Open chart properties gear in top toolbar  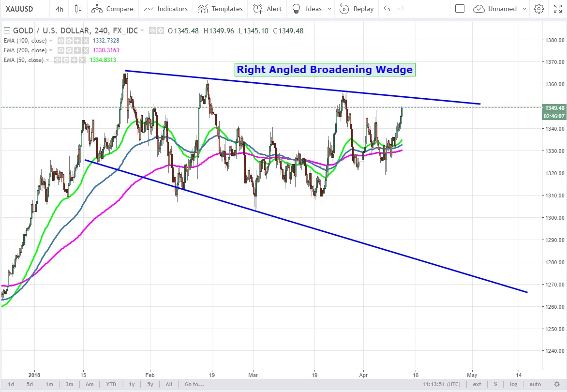[539, 9]
